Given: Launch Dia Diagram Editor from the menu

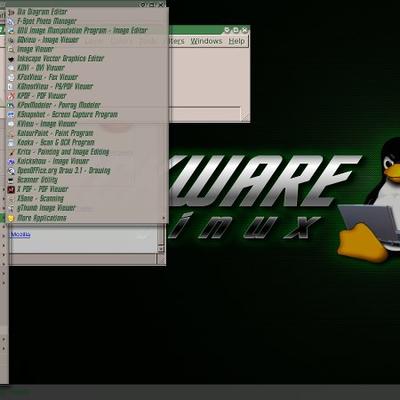Looking at the screenshot, I should pos(87,12).
